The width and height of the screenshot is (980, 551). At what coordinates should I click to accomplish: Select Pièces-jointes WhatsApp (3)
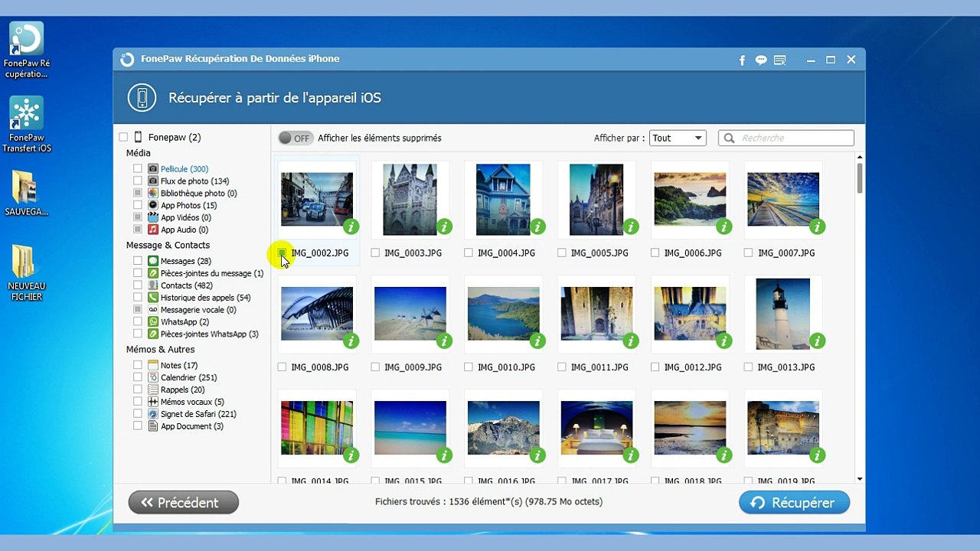[x=210, y=334]
